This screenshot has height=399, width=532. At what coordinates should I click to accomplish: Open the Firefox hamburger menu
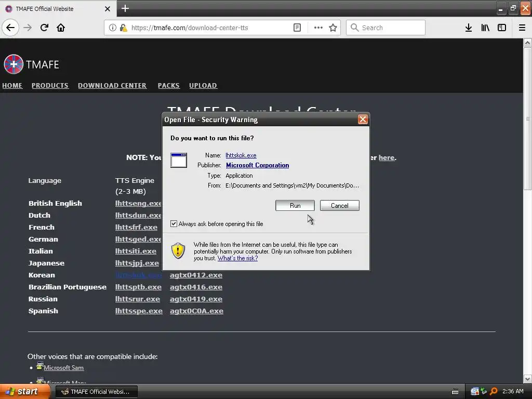point(522,28)
